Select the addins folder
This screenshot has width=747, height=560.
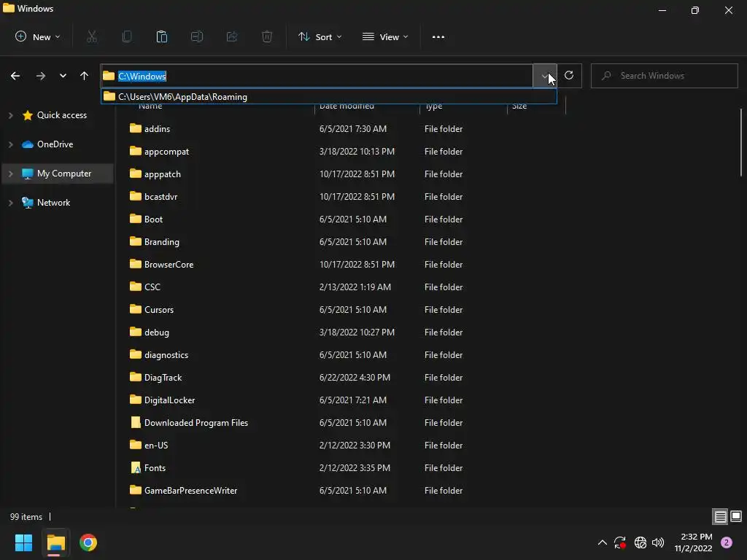157,128
